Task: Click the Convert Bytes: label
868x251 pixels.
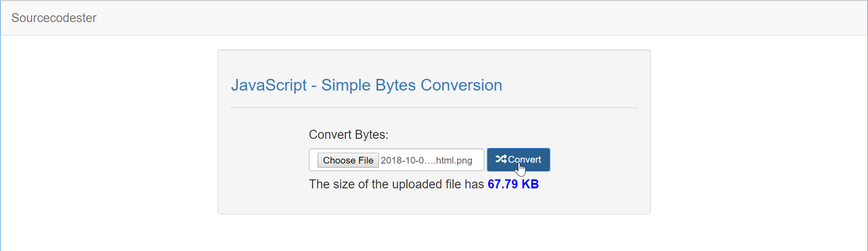Action: (x=348, y=135)
